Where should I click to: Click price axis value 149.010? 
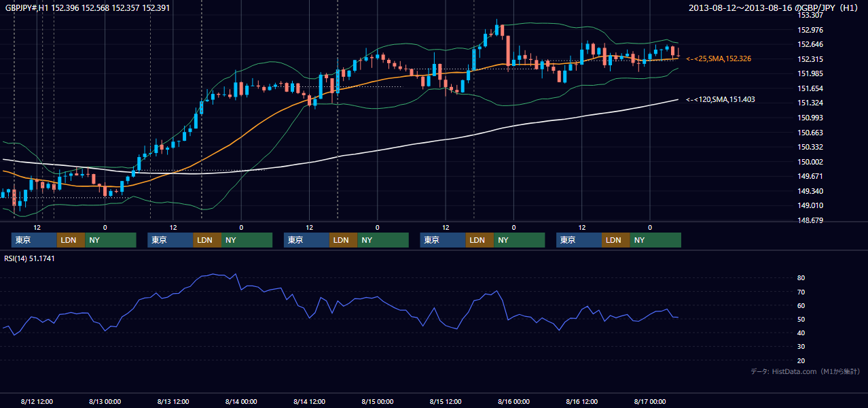coord(810,206)
